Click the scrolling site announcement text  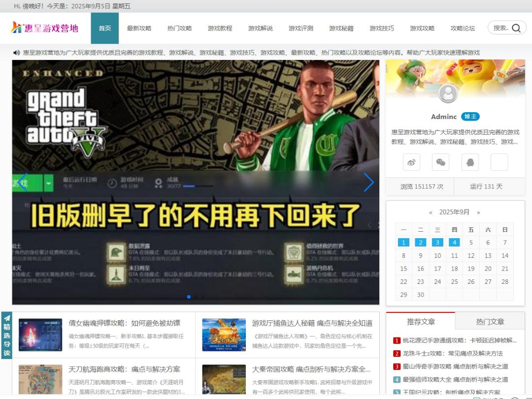[x=251, y=53]
